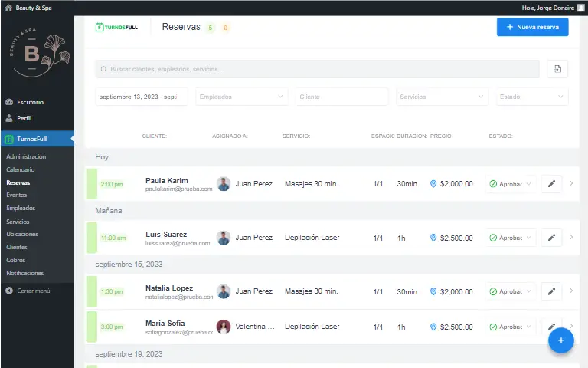
Task: Click the search clients input field
Action: click(x=317, y=69)
